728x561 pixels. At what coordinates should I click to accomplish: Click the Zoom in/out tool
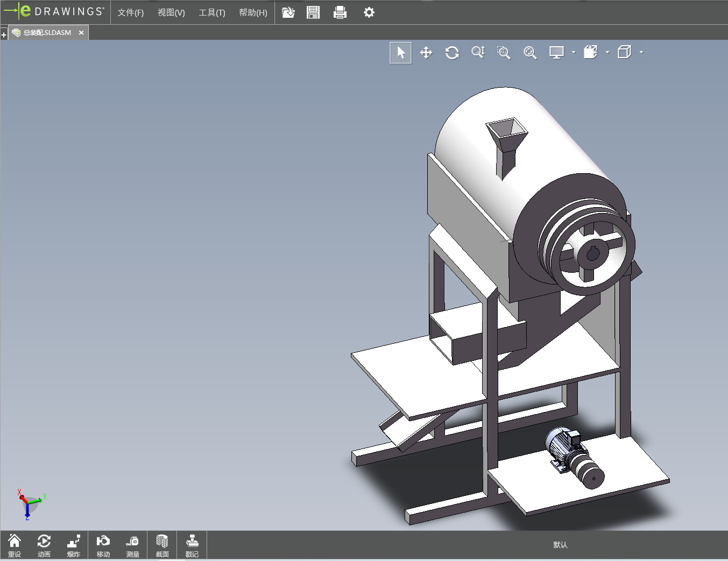point(478,52)
